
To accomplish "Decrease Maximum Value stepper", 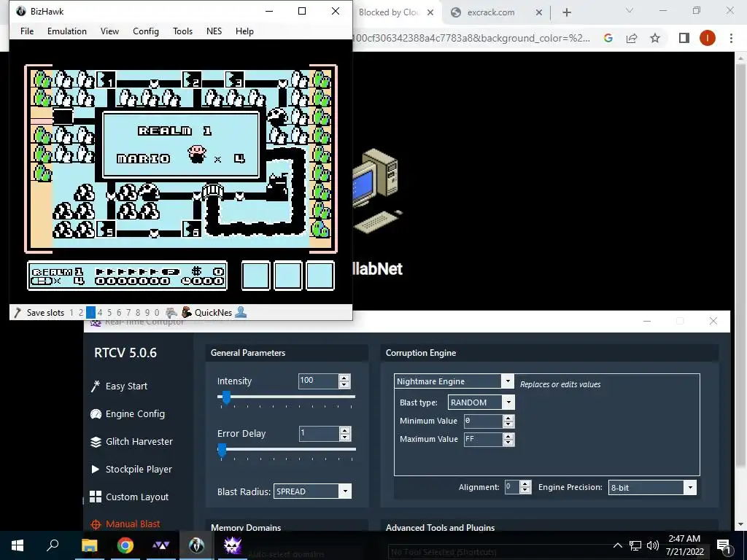I will pyautogui.click(x=508, y=443).
